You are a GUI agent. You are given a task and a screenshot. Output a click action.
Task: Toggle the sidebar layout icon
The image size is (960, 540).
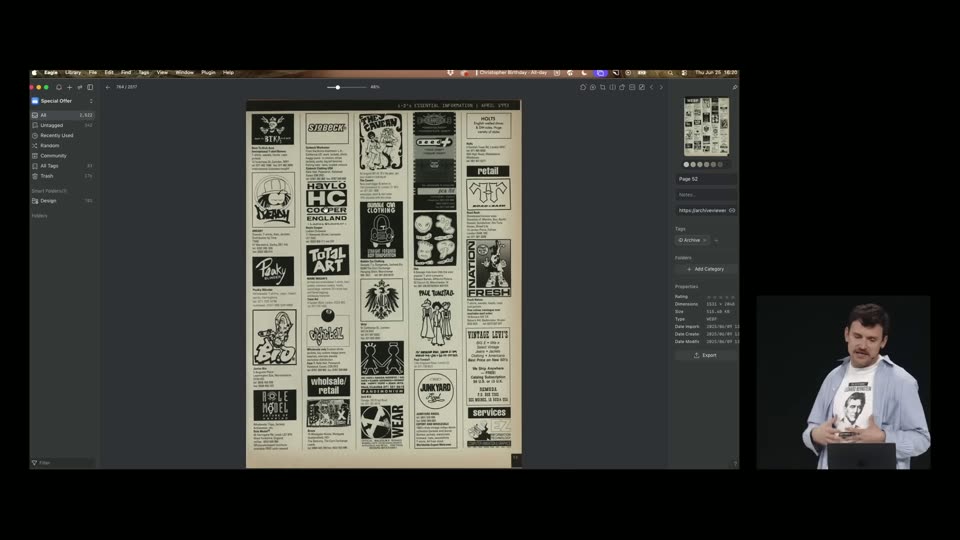point(90,87)
